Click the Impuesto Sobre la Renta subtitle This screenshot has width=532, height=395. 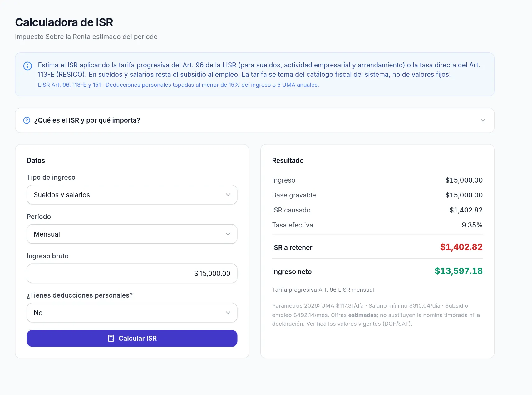[x=86, y=37]
